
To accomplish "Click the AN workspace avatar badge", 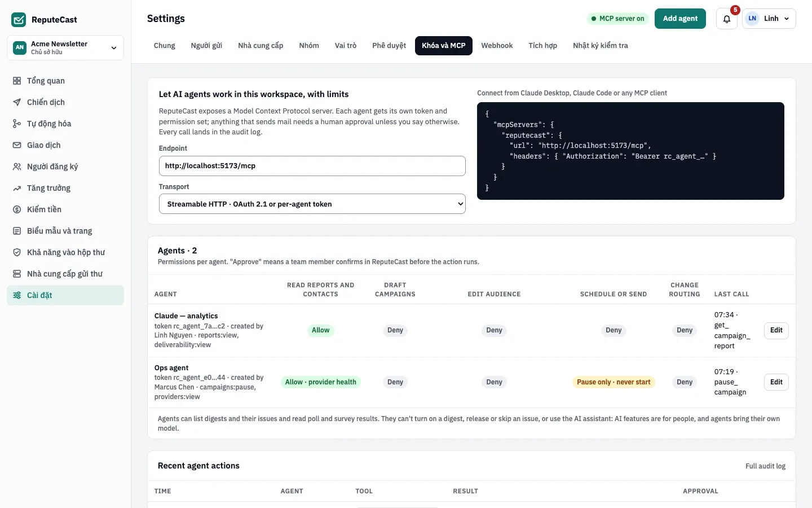I will pyautogui.click(x=20, y=47).
